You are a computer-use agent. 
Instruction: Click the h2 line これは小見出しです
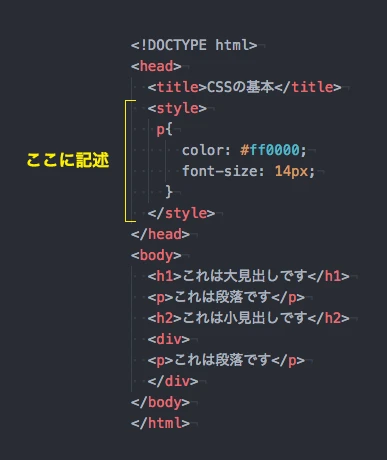pos(249,318)
